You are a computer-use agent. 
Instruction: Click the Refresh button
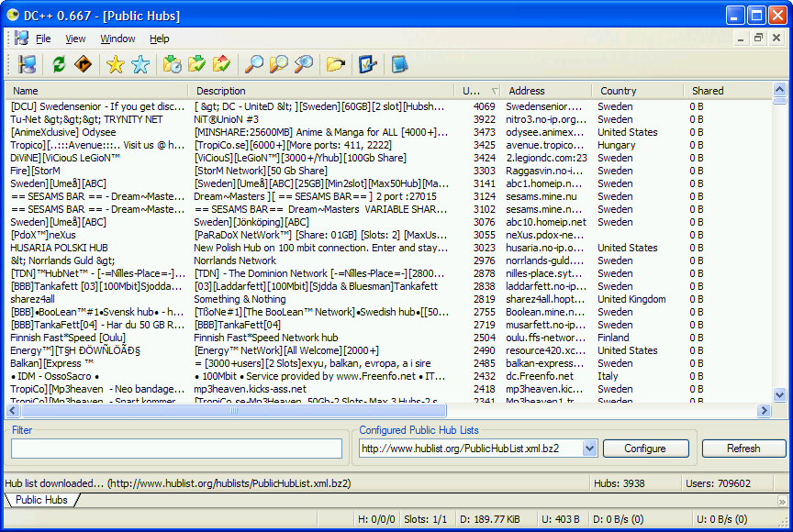[743, 449]
